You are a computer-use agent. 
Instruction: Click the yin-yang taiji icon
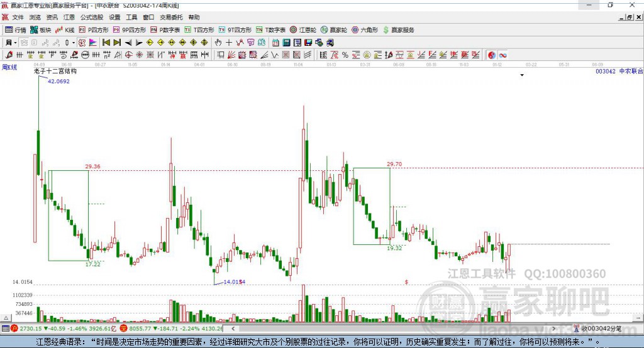(x=492, y=55)
